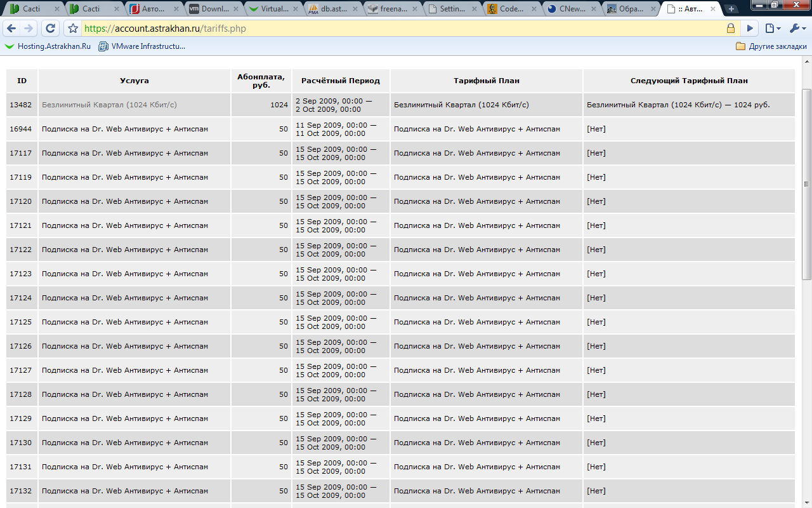Viewport: 812px width, 508px height.
Task: Open the wrench tools menu
Action: [797, 29]
